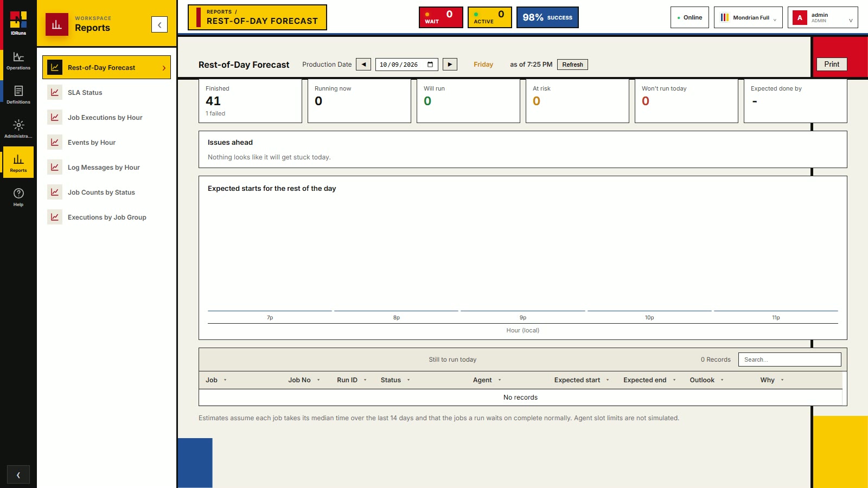Open the calendar picker in date field

pos(430,65)
